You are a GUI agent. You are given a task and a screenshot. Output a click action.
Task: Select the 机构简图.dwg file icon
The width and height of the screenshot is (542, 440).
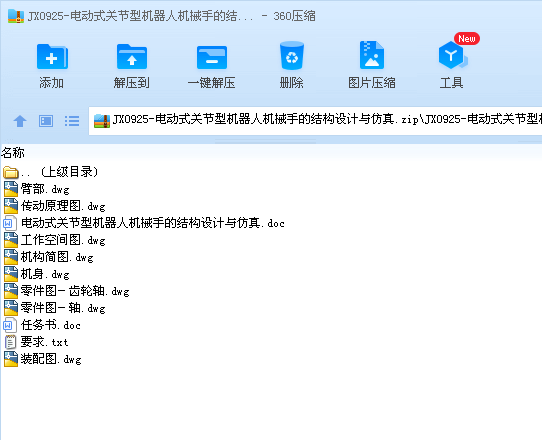pos(11,257)
